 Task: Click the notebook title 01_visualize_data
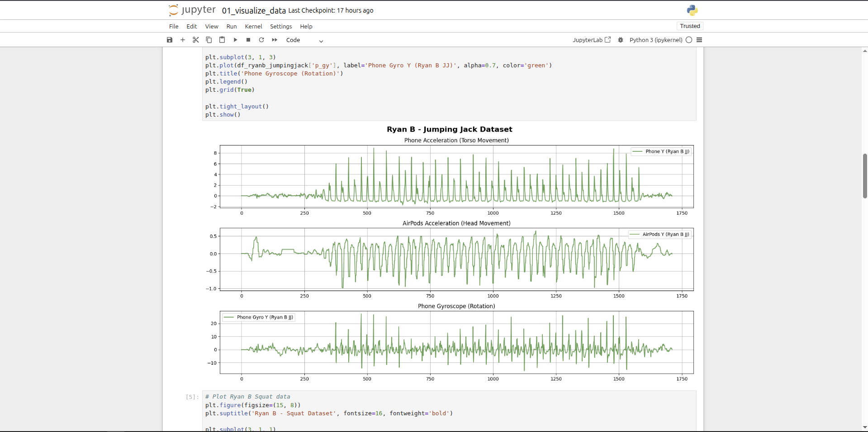254,10
